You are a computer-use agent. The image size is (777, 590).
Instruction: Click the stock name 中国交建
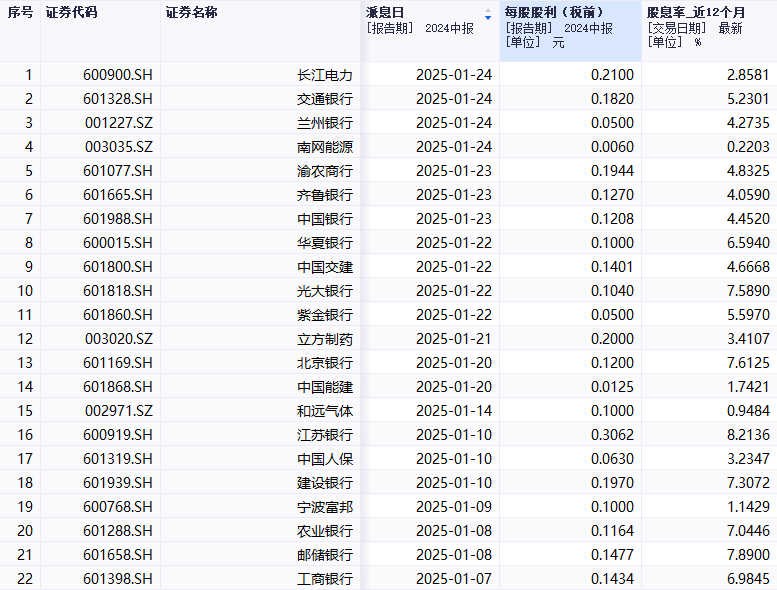[325, 267]
